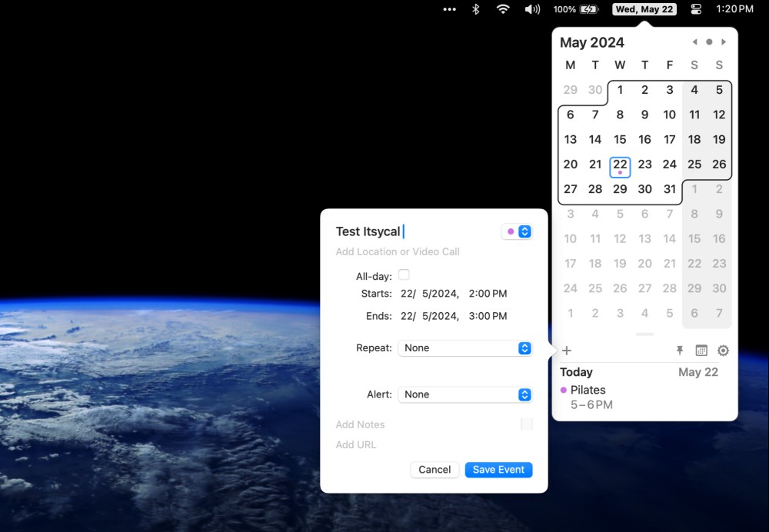Open the Repeat dropdown
Screen dimensions: 769x532
[x=465, y=348]
